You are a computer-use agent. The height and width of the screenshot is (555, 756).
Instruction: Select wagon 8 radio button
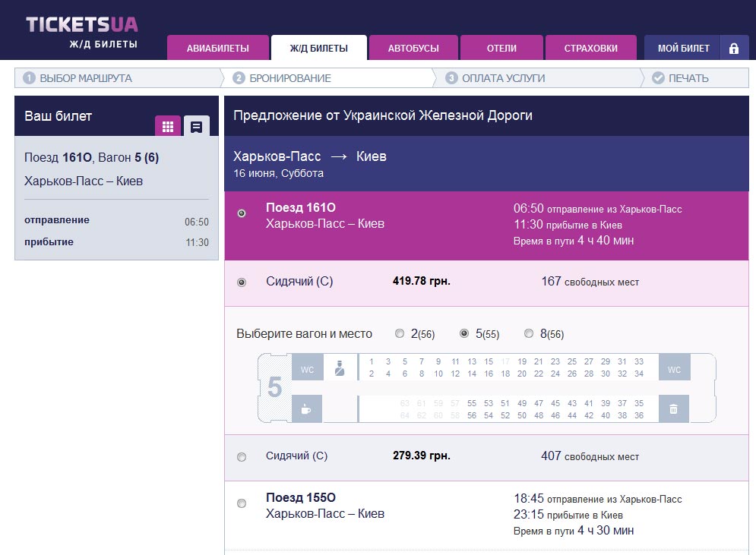coord(529,334)
